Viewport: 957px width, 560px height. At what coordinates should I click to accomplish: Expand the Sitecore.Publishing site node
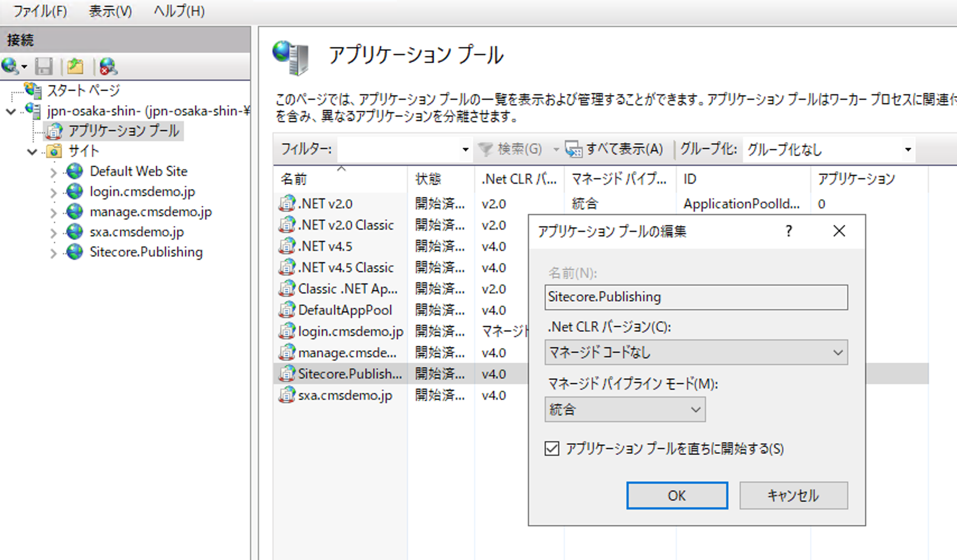[x=53, y=253]
